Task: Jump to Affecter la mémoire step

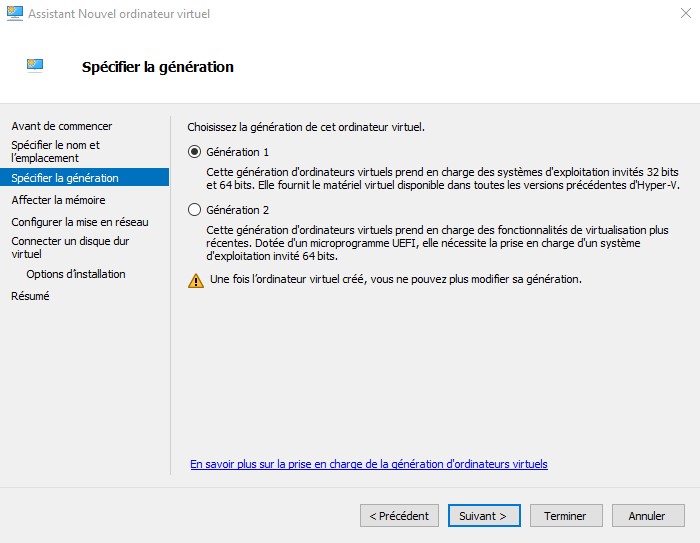Action: click(x=58, y=200)
